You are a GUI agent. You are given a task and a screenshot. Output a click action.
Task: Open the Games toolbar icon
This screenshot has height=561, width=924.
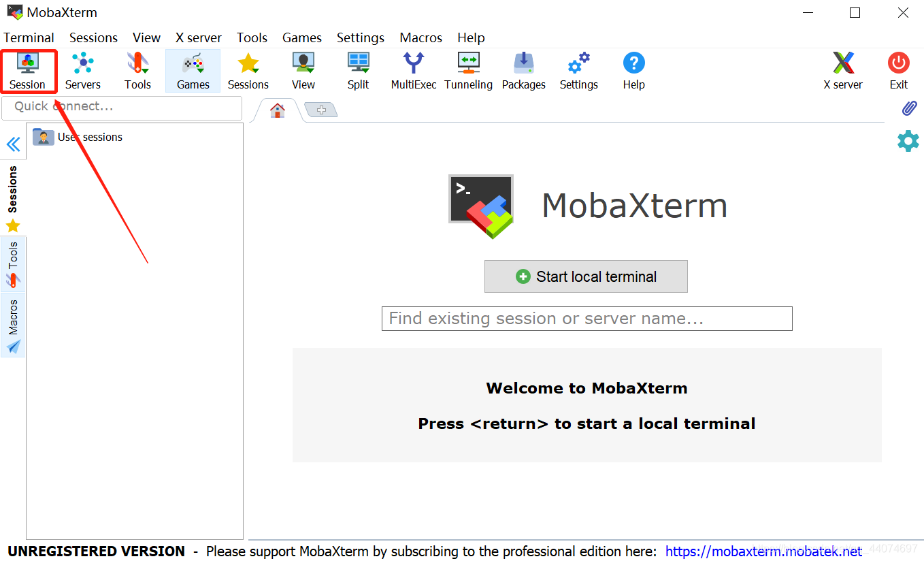193,71
